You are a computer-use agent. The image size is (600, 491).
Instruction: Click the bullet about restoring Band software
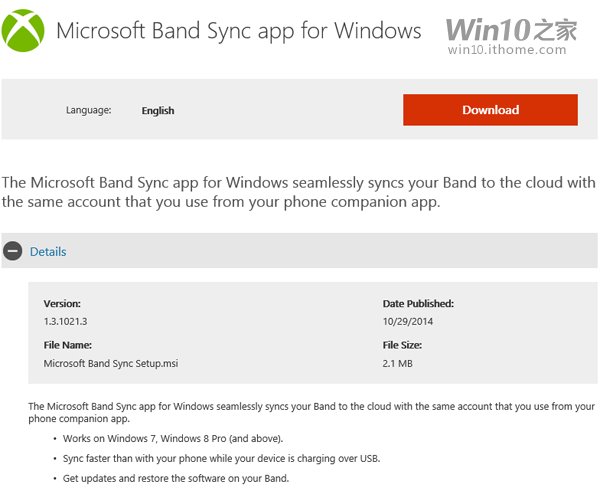176,478
